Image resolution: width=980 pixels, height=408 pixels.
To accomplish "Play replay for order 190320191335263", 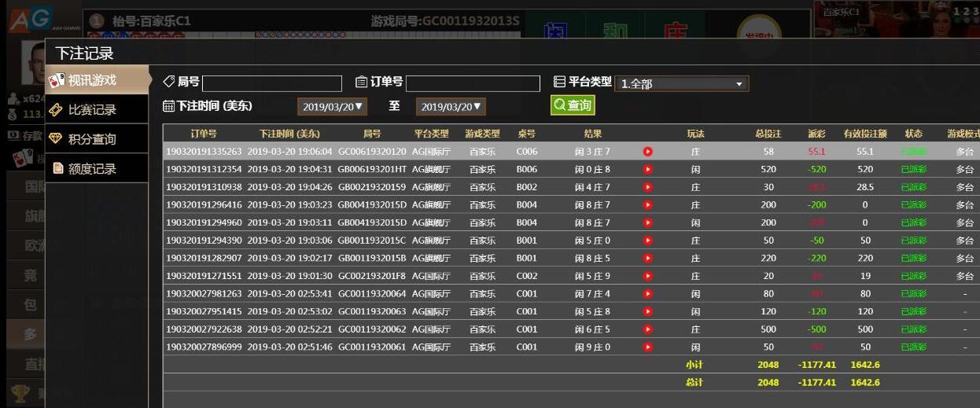I will click(648, 151).
